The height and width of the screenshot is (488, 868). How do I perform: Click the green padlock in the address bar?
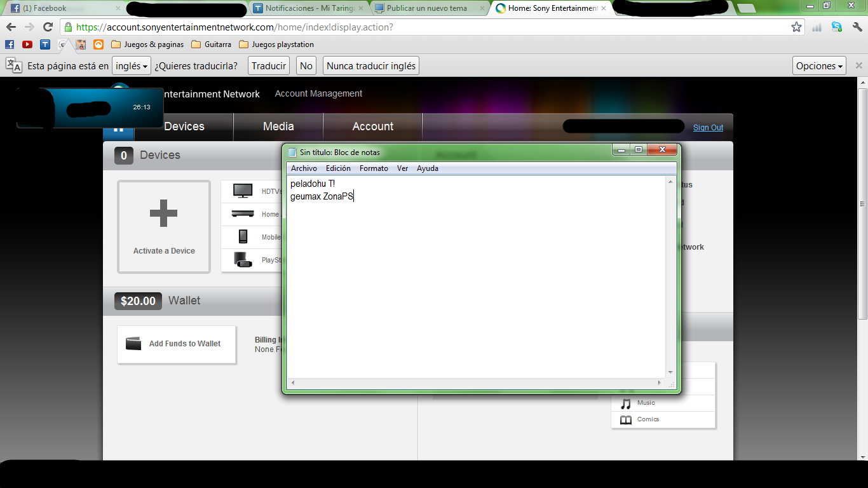click(x=68, y=27)
